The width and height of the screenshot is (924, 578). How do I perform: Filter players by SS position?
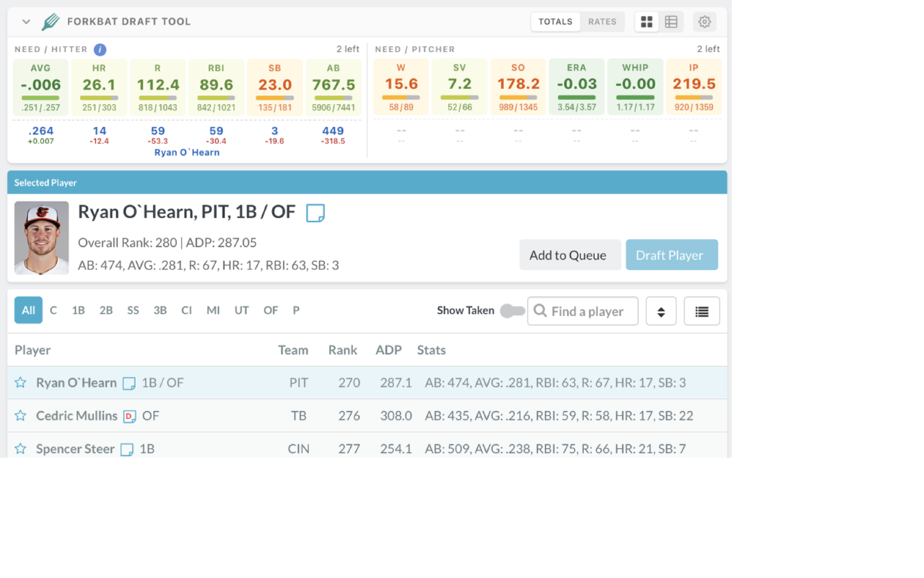pos(133,310)
